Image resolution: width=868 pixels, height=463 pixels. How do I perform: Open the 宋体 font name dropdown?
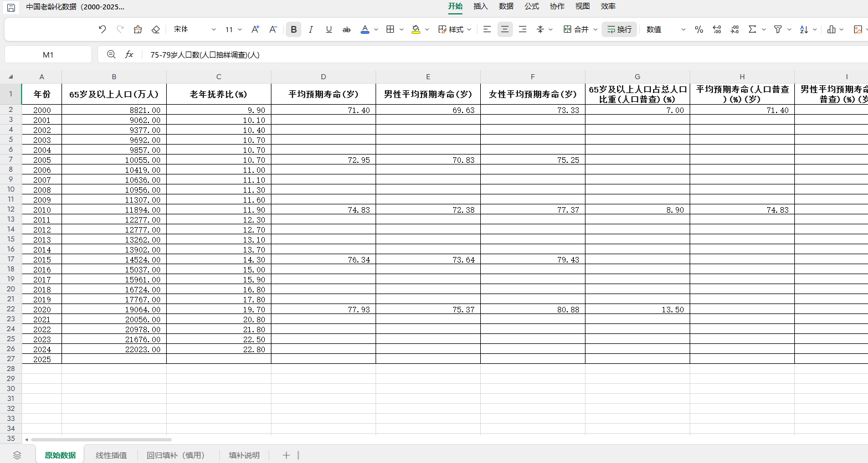pyautogui.click(x=194, y=29)
